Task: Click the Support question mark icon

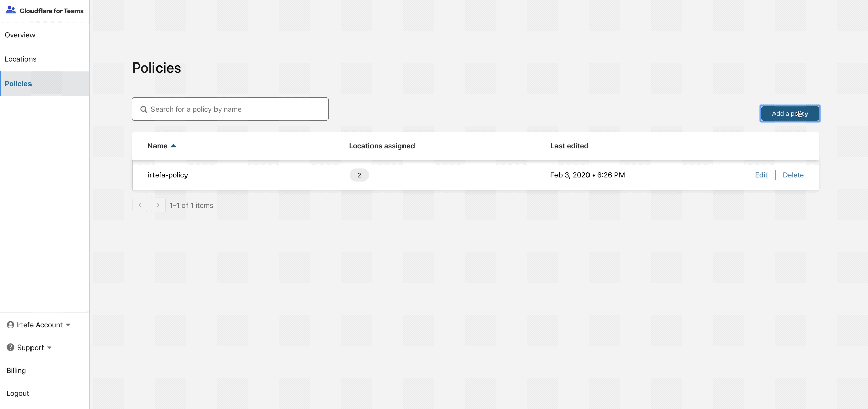Action: click(10, 348)
